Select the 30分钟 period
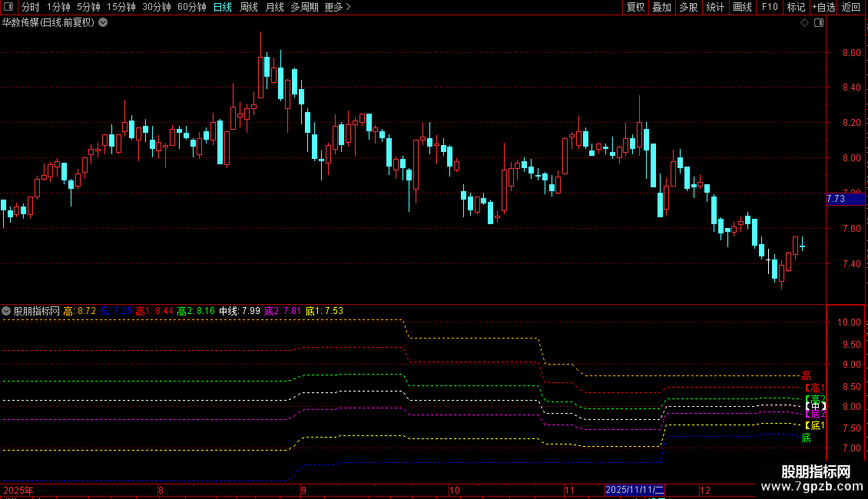 tap(157, 7)
